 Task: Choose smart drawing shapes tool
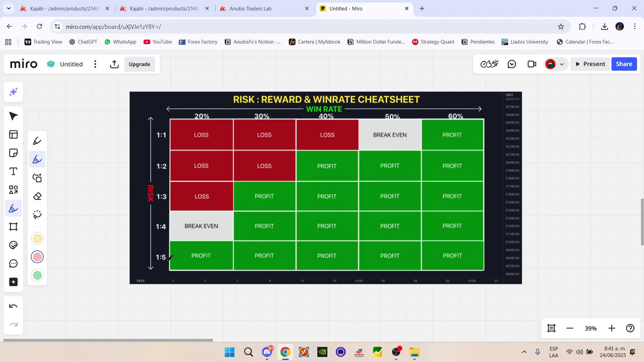37,178
